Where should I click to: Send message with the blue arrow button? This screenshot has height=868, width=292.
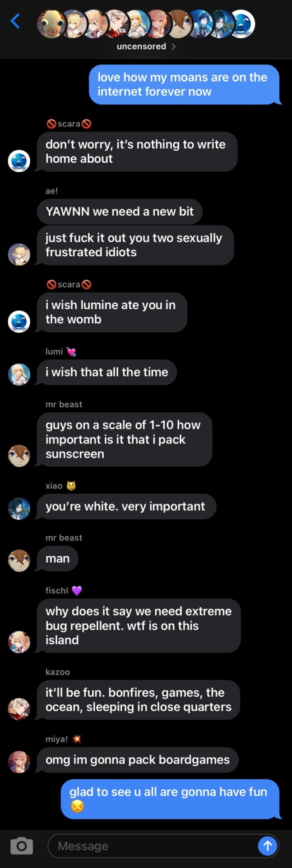coord(267,845)
